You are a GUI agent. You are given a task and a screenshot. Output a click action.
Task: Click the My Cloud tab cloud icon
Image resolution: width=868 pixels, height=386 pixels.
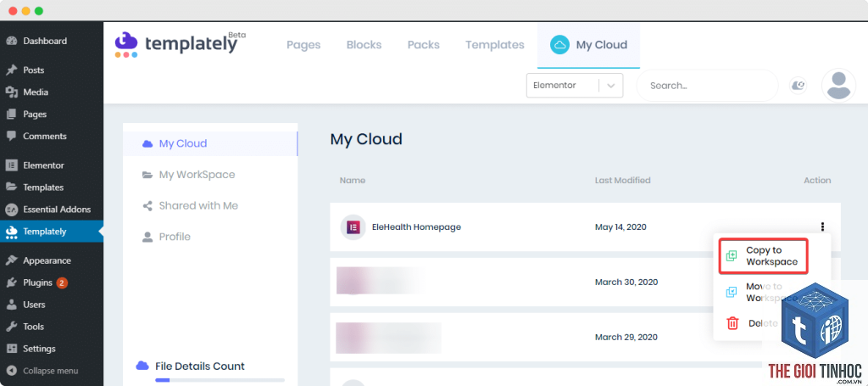coord(559,45)
